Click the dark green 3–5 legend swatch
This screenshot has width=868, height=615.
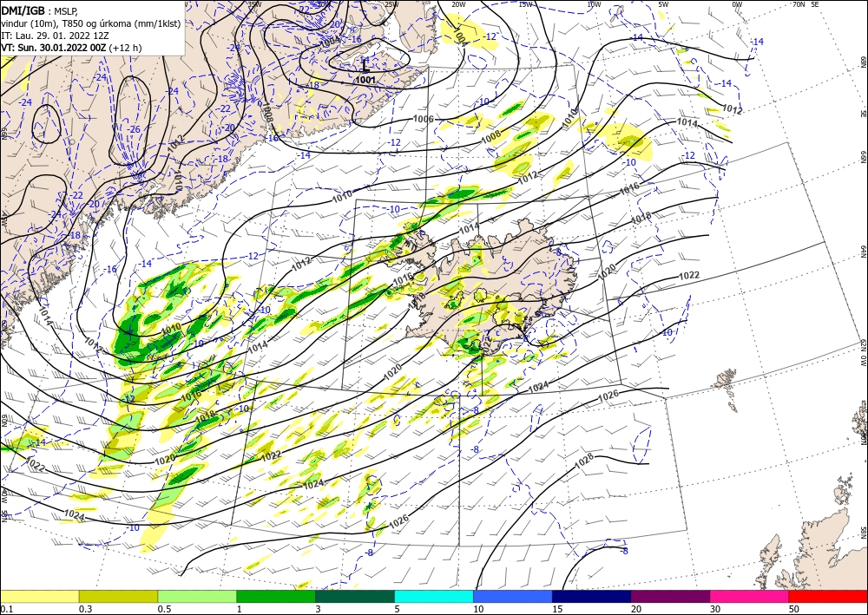pyautogui.click(x=355, y=596)
